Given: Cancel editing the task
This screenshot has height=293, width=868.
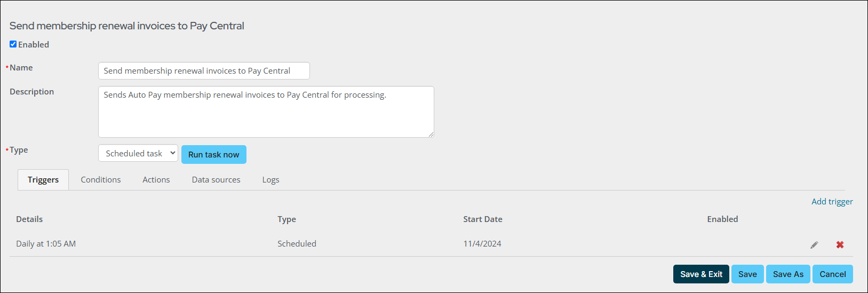Looking at the screenshot, I should [x=832, y=274].
